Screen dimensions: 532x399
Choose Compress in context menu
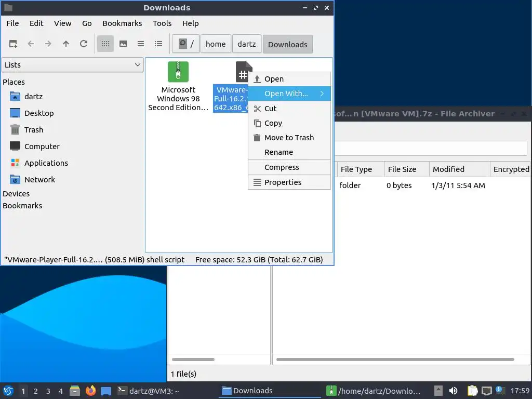pyautogui.click(x=289, y=167)
